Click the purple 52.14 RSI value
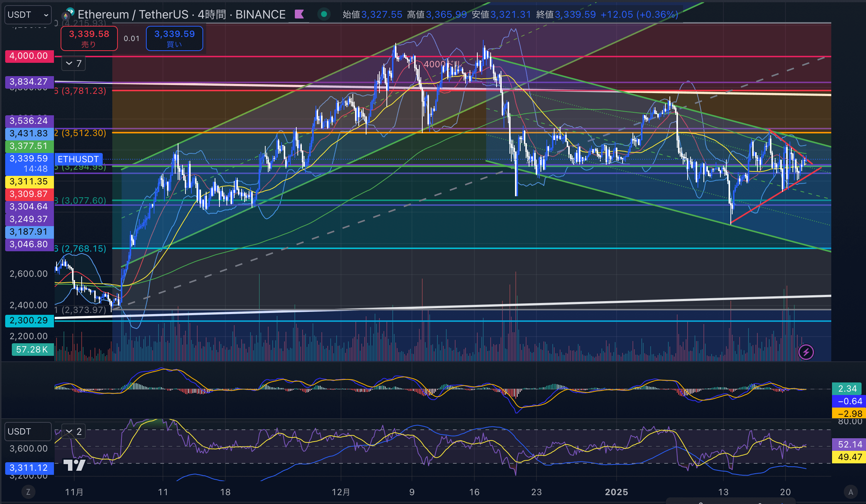Image resolution: width=866 pixels, height=504 pixels. coord(849,445)
